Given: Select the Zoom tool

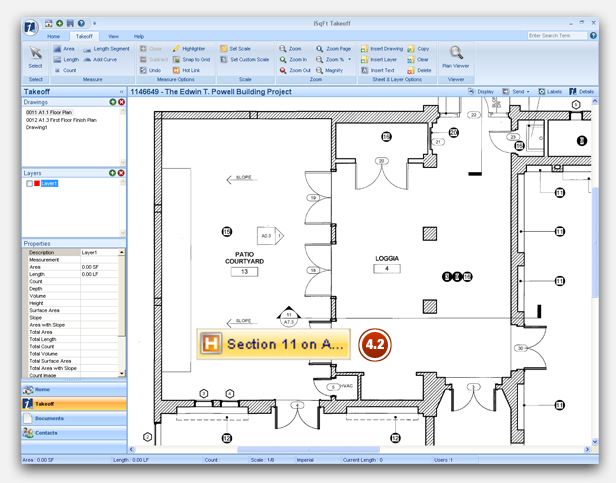Looking at the screenshot, I should 290,49.
